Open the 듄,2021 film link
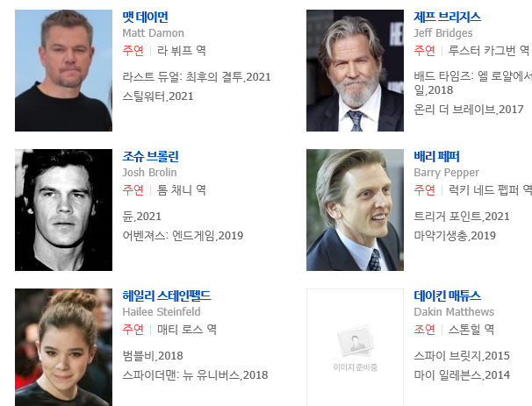532x406 pixels. coord(142,217)
